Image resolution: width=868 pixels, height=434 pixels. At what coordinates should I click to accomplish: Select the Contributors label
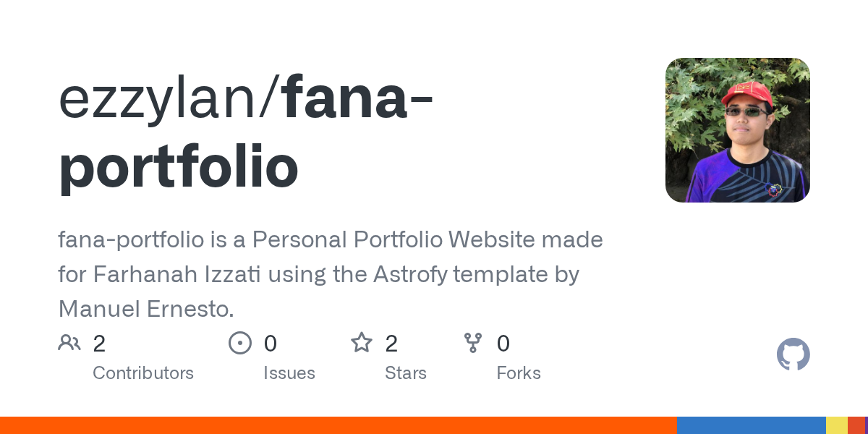click(x=143, y=373)
